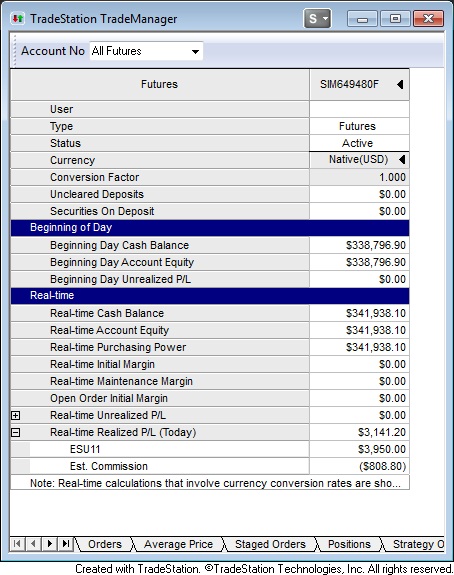Jump to first tab with scroll arrow

click(x=17, y=543)
